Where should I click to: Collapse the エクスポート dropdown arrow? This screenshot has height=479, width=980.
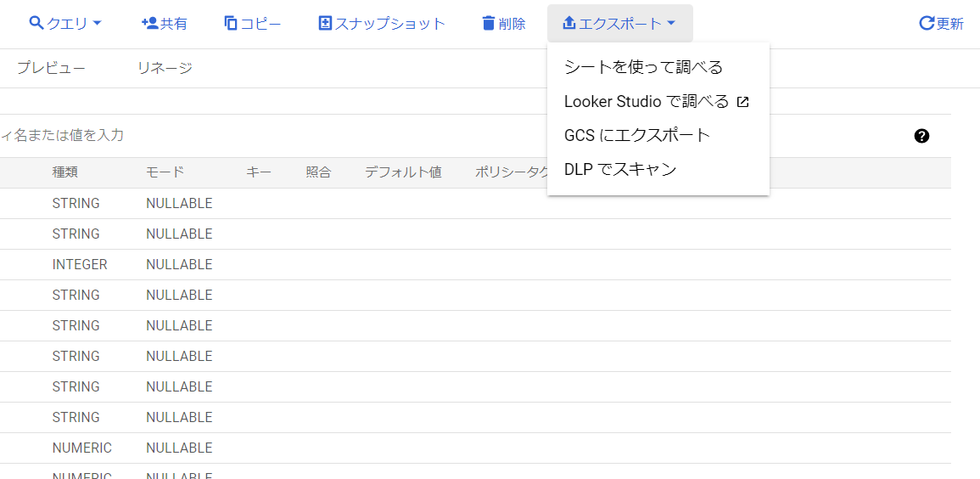[670, 24]
